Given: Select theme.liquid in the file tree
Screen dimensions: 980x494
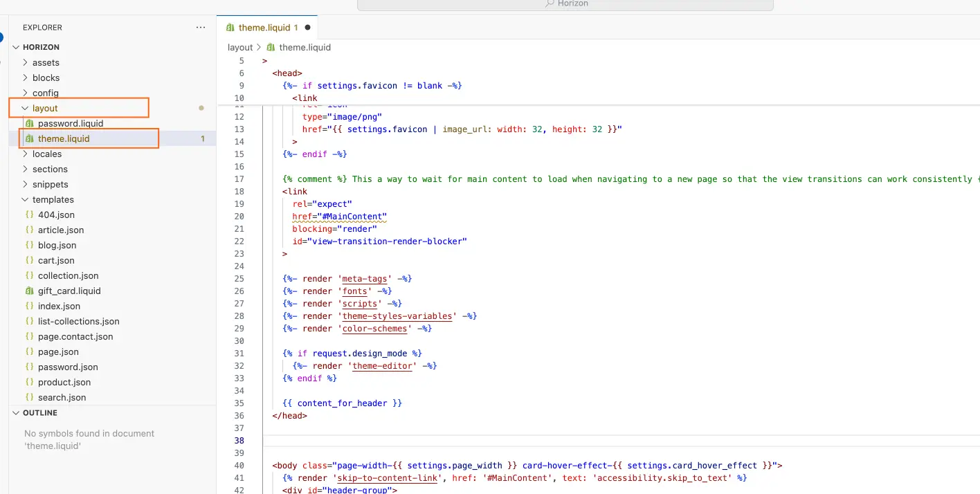Looking at the screenshot, I should [x=64, y=138].
